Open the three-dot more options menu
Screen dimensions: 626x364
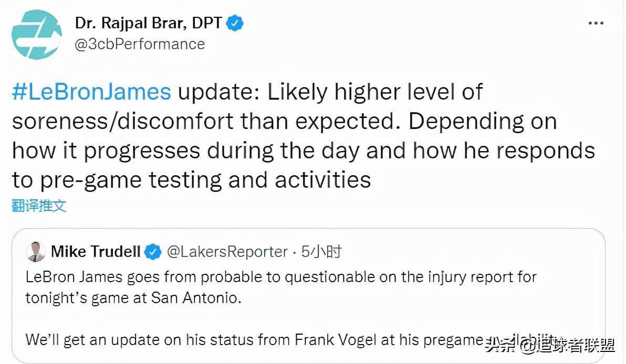coord(596,23)
